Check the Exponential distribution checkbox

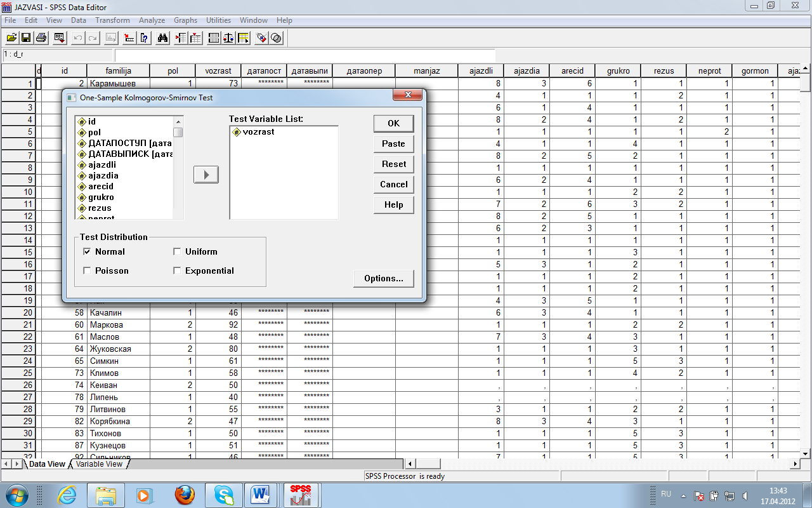pos(177,271)
